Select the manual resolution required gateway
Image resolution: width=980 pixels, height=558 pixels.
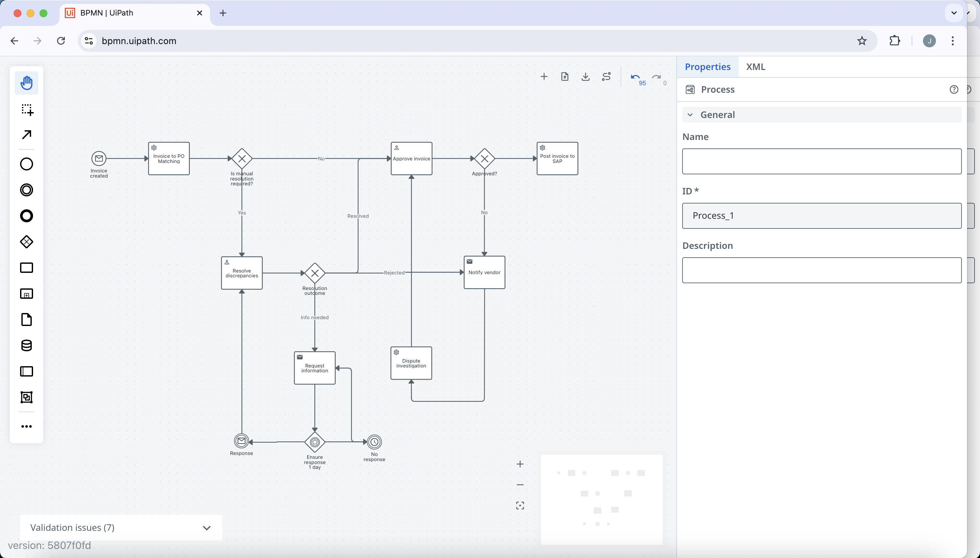[x=242, y=158]
